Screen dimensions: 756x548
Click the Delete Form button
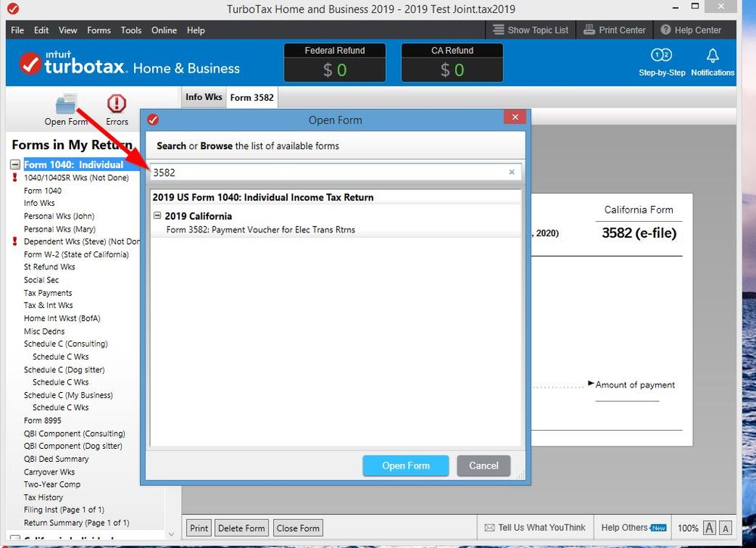tap(241, 528)
